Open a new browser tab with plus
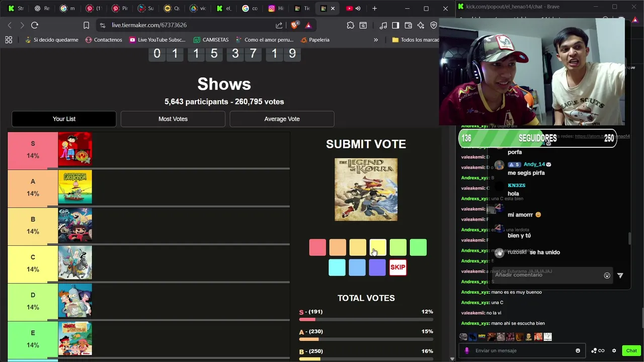This screenshot has width=644, height=362. [x=374, y=8]
